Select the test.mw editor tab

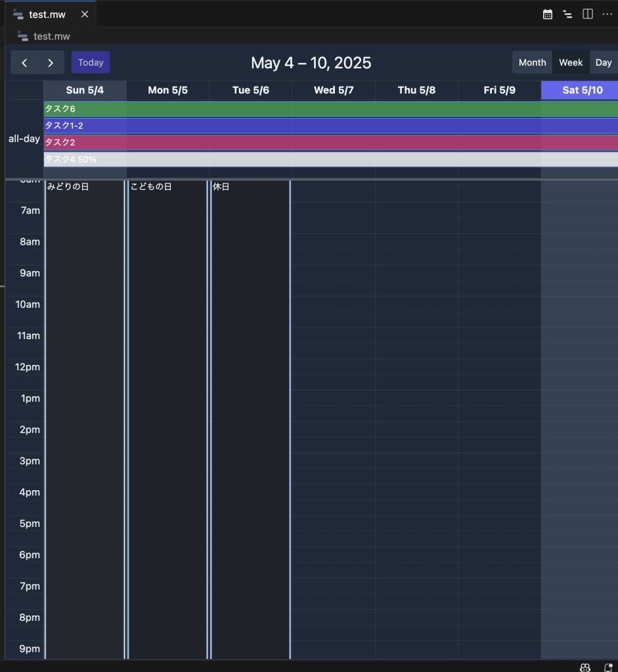coord(47,14)
